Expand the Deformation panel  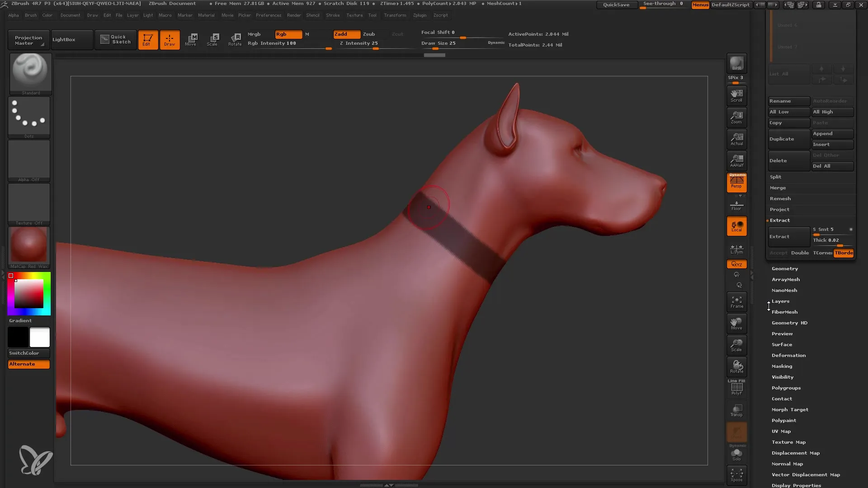point(788,355)
